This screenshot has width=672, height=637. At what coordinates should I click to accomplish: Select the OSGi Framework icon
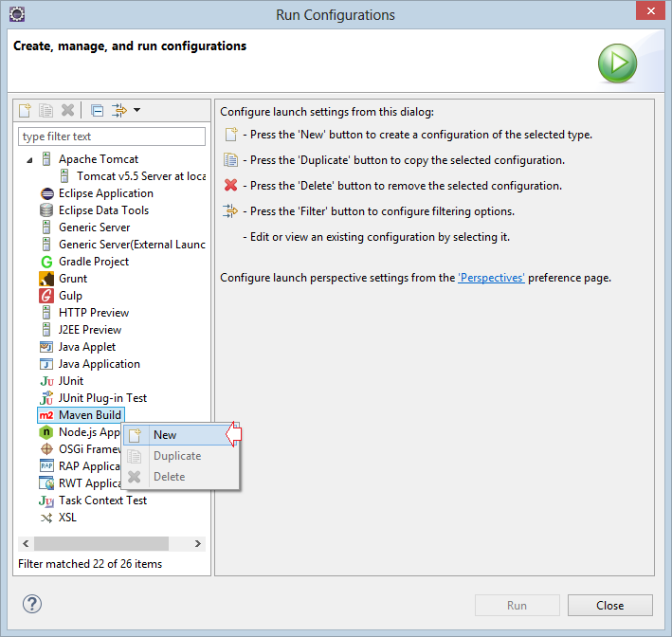point(46,449)
